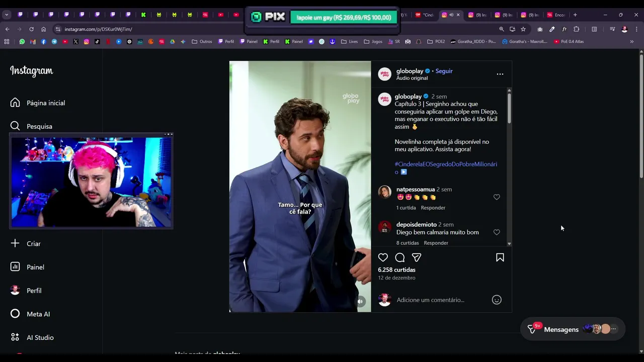
Task: Reply to depoisdemioto's comment
Action: [x=436, y=243]
